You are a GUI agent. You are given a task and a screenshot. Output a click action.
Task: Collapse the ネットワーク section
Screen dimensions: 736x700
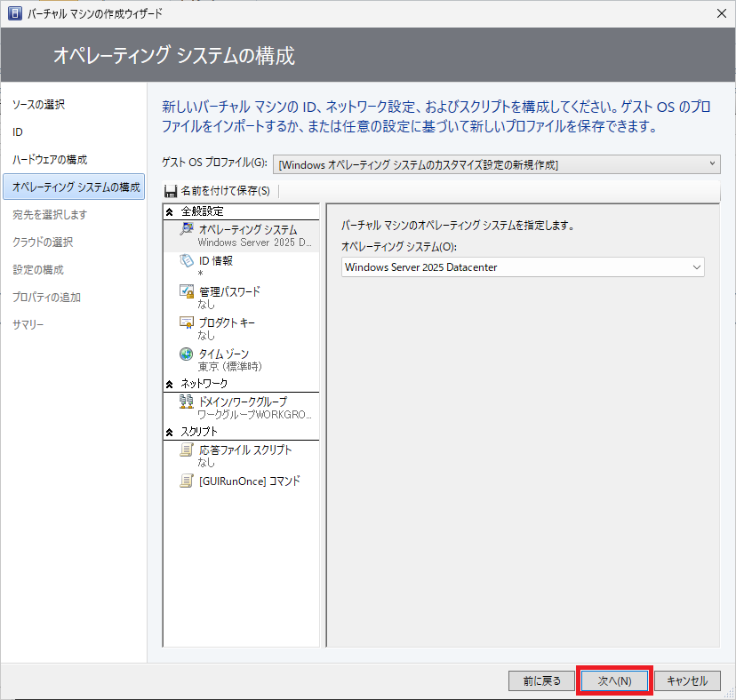[170, 385]
